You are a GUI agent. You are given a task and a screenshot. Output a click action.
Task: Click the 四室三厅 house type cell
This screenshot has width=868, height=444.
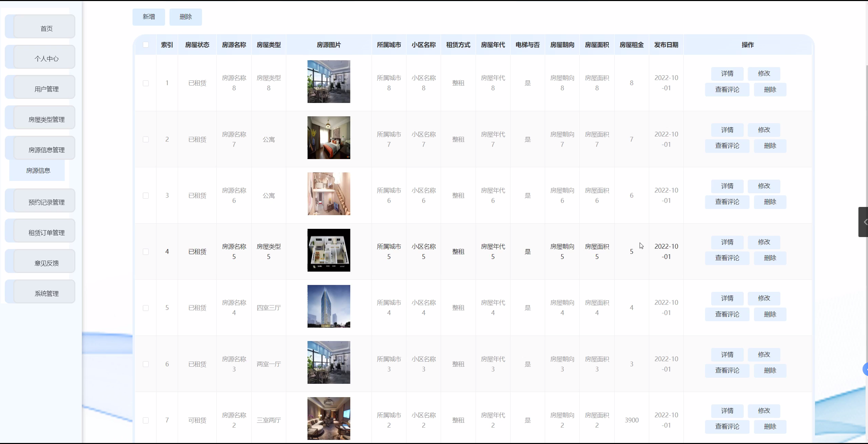point(269,308)
